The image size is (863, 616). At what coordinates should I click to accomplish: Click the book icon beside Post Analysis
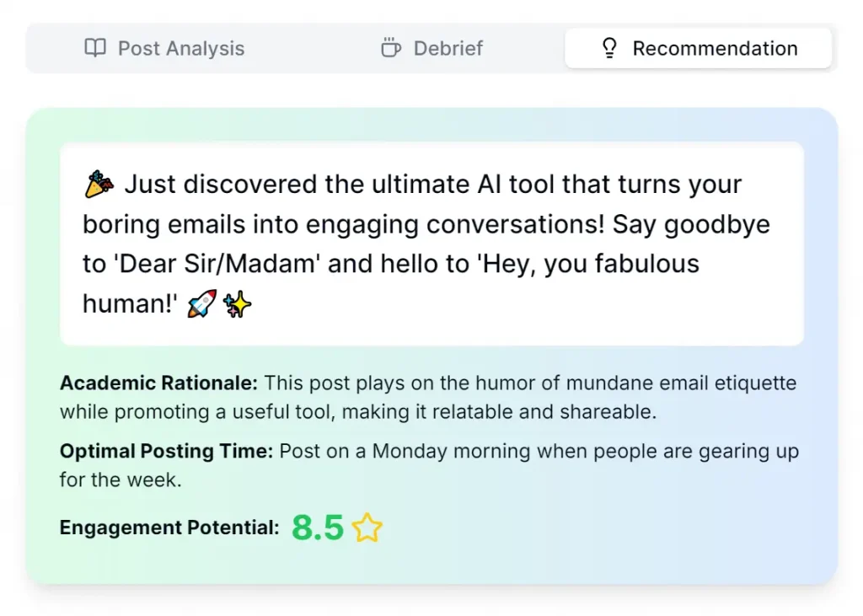tap(95, 48)
